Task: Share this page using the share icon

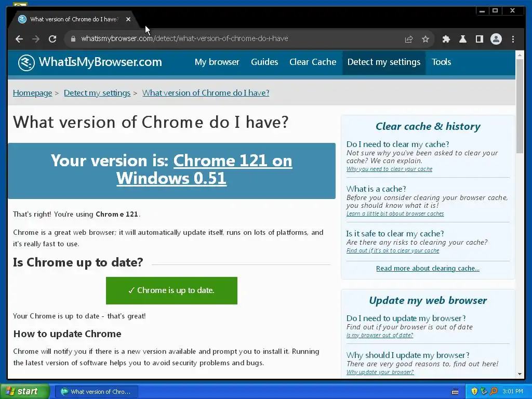Action: pos(409,39)
